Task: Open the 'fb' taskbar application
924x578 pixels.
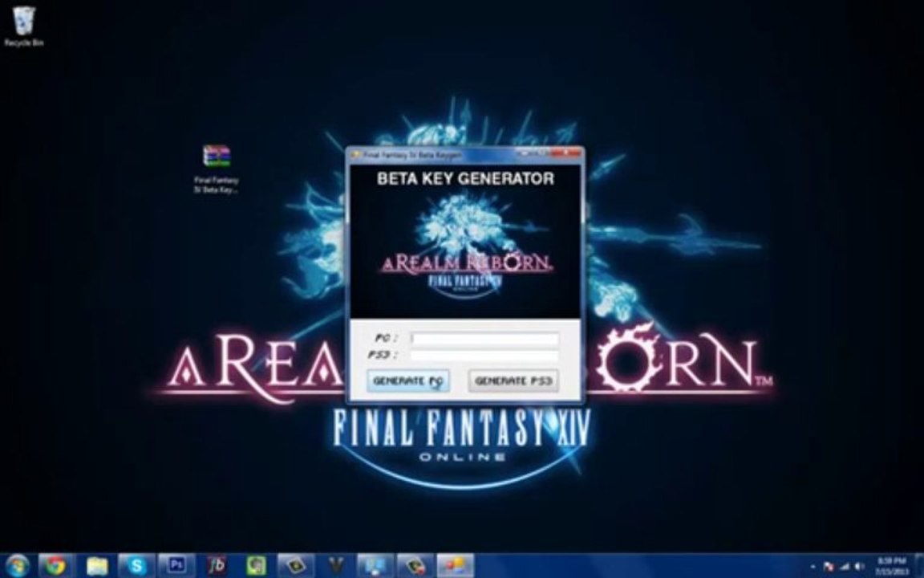Action: pyautogui.click(x=217, y=566)
